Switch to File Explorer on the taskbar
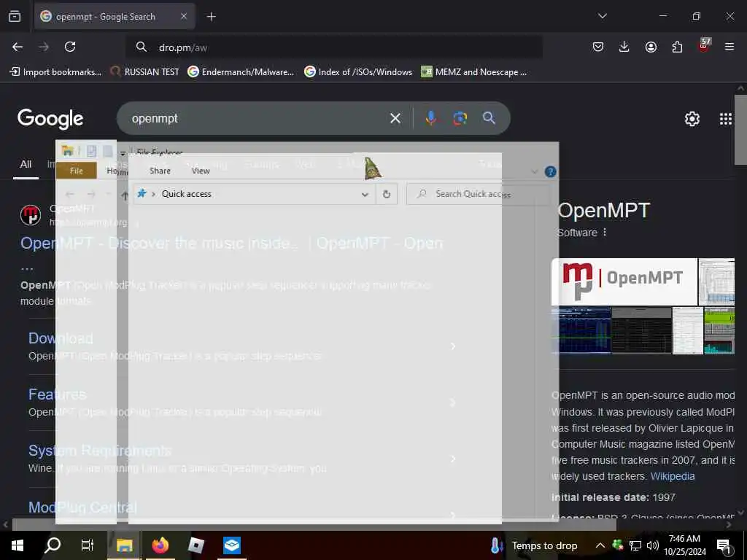The height and width of the screenshot is (560, 747). [124, 545]
